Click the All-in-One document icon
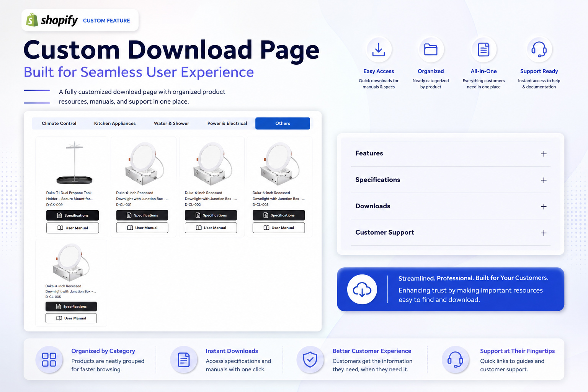588x392 pixels. pyautogui.click(x=483, y=49)
